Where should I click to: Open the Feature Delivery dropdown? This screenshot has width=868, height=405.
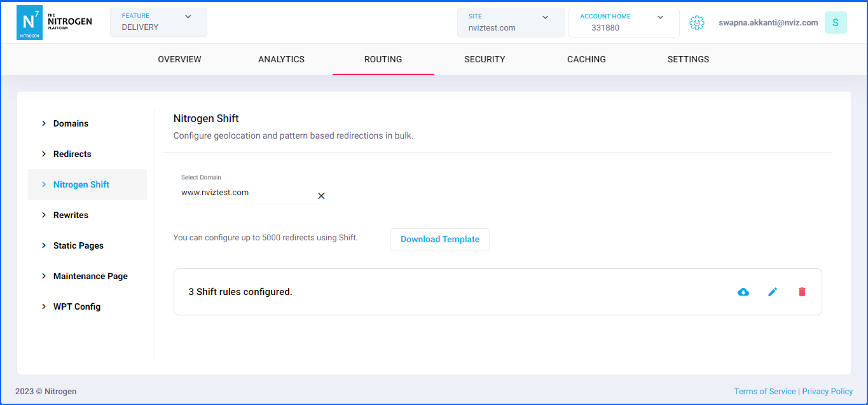158,22
